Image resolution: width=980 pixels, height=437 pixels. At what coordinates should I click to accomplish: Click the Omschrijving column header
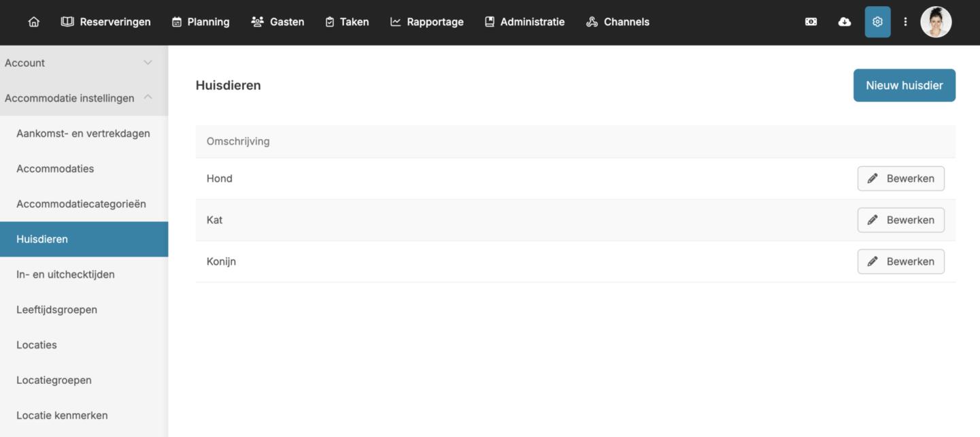[x=238, y=142]
